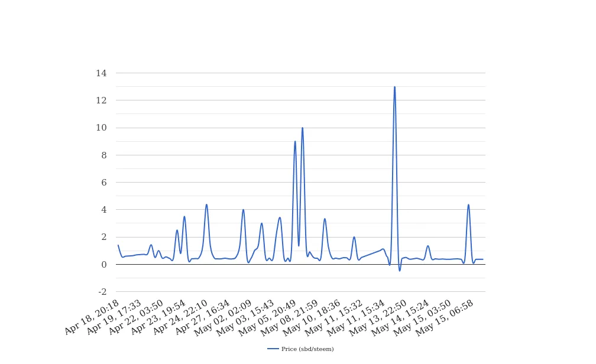Click the price peak reaching 9
596x364 pixels.
(295, 142)
